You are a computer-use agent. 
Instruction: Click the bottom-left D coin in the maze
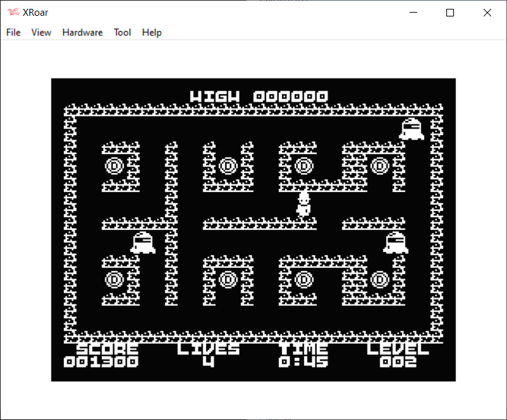pos(114,279)
